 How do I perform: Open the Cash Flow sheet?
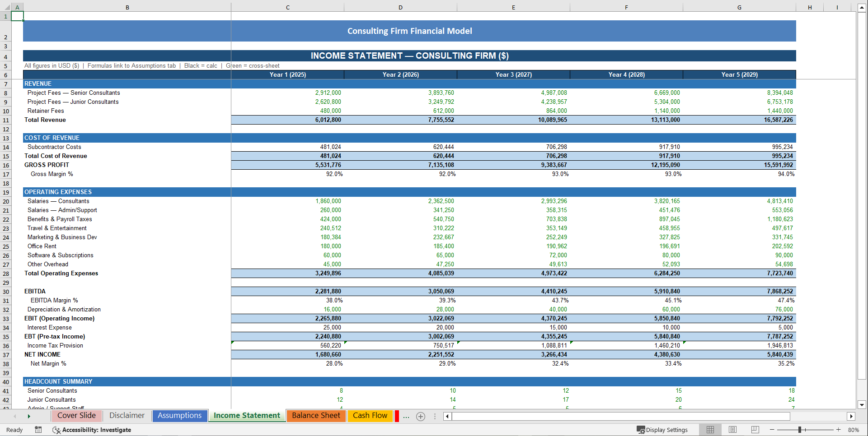pyautogui.click(x=370, y=416)
